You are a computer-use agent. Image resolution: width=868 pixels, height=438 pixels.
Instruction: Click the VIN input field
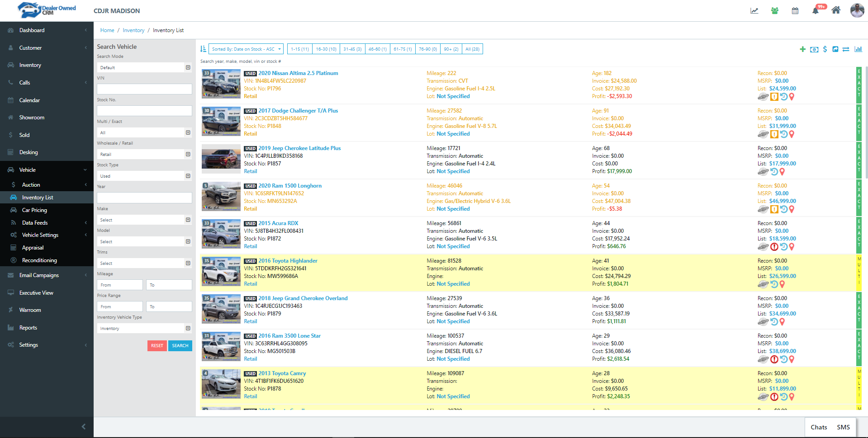144,89
